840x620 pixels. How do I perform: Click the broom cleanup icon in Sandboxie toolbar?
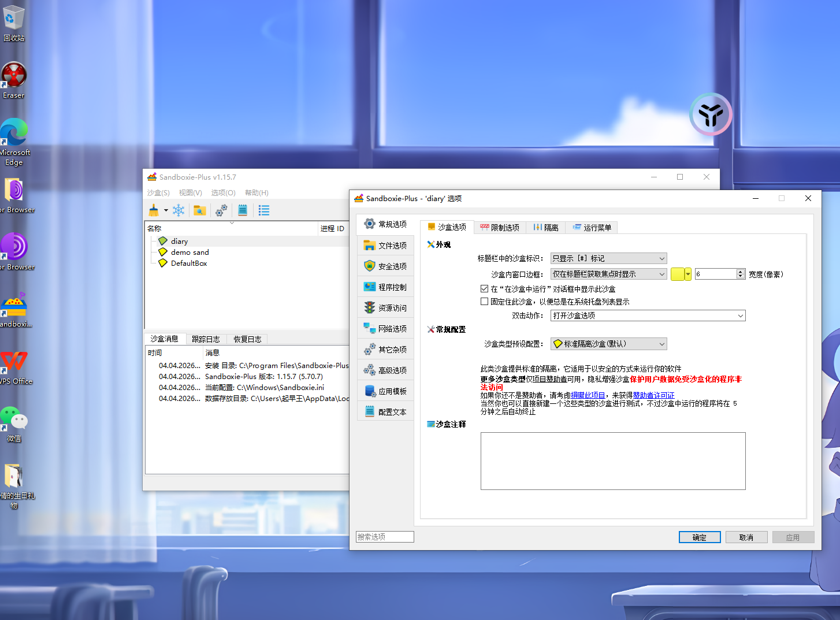tap(154, 210)
